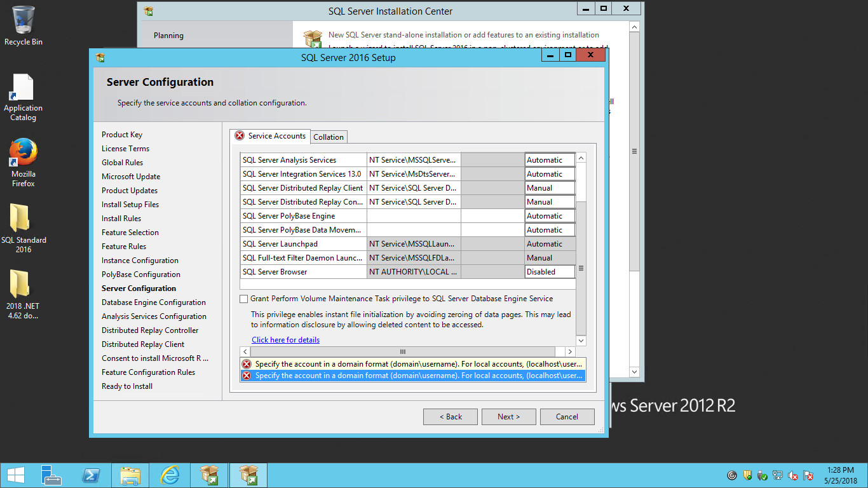Open File Explorer from the taskbar
The height and width of the screenshot is (488, 868).
click(130, 475)
